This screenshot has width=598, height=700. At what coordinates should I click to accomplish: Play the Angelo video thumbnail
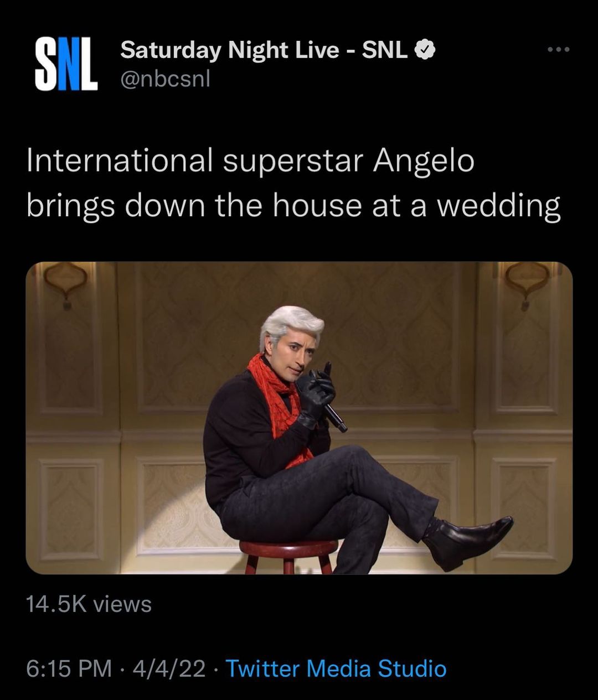(299, 418)
